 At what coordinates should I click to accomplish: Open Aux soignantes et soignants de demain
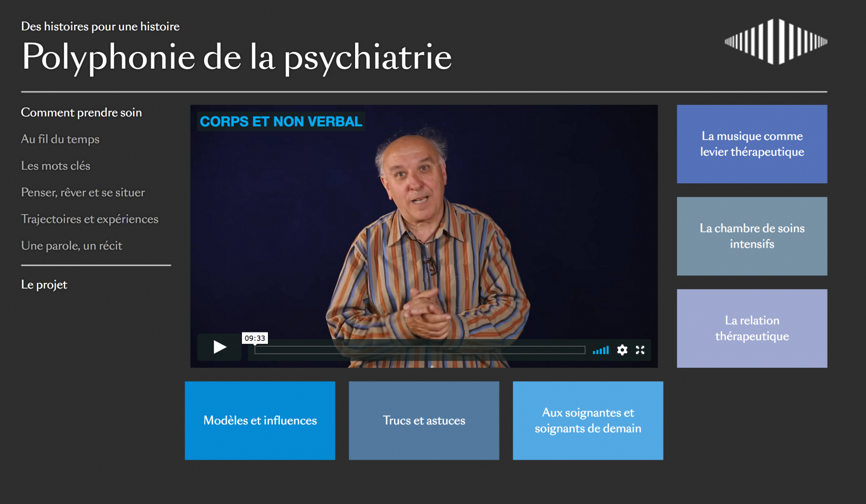[x=588, y=421]
